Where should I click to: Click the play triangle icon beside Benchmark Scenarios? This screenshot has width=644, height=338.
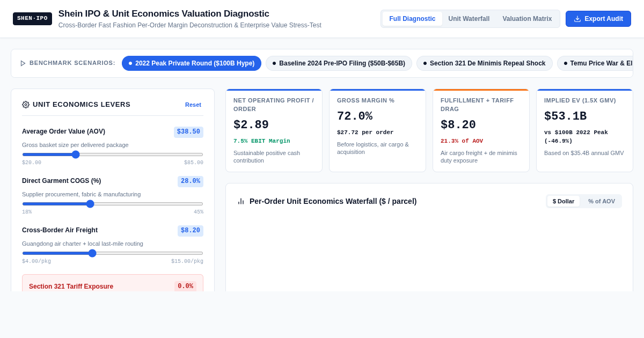click(23, 63)
